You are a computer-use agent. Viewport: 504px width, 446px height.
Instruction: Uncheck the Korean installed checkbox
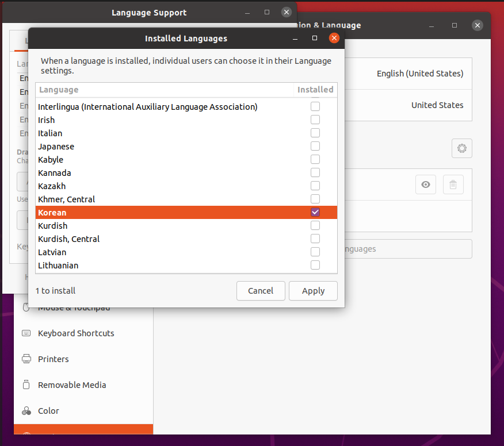coord(315,212)
